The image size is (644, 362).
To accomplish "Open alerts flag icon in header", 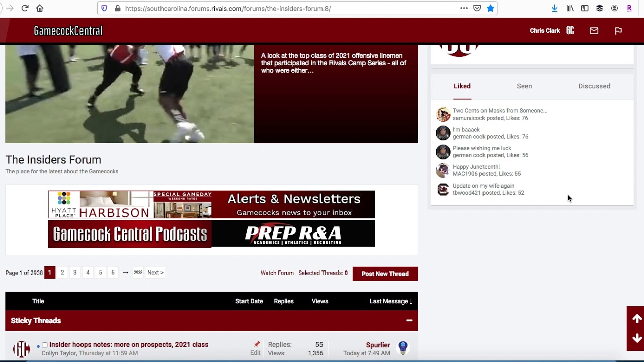I will (618, 31).
